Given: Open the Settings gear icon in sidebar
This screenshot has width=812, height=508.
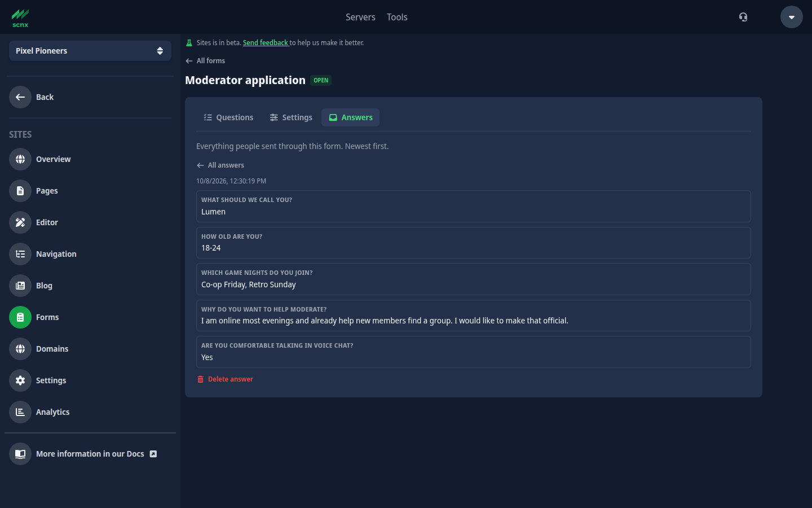Looking at the screenshot, I should (20, 380).
